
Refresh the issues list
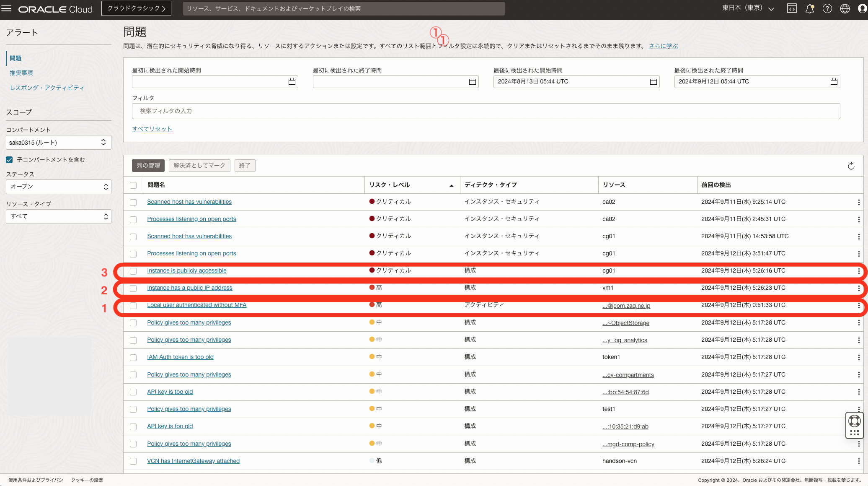(x=851, y=166)
